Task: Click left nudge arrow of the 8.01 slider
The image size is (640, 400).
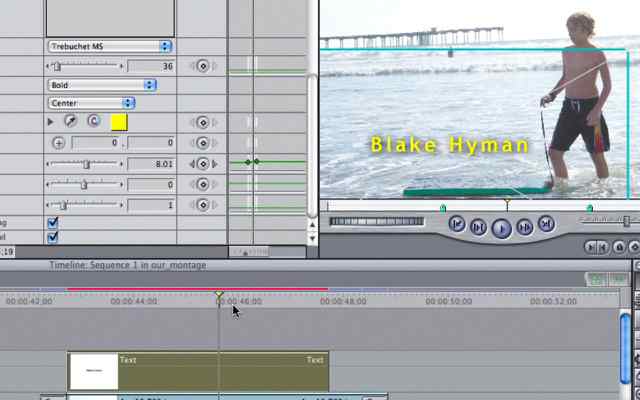Action: (48, 164)
